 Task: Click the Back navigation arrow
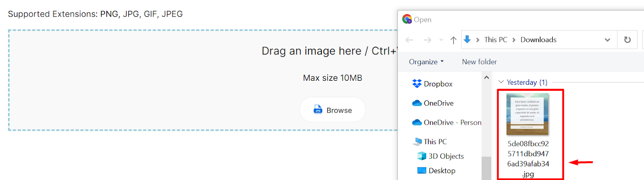point(409,40)
